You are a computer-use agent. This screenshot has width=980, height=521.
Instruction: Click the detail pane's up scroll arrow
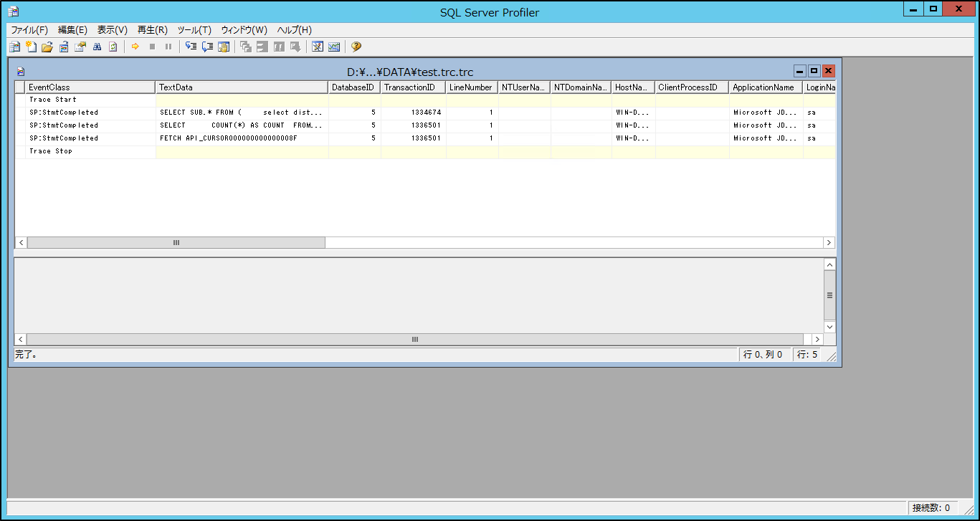click(x=829, y=264)
